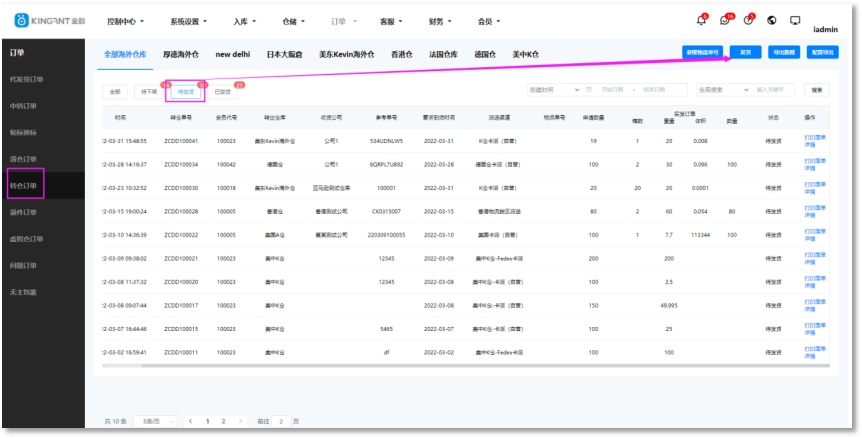Click the globe language icon
The image size is (862, 438).
coord(772,21)
